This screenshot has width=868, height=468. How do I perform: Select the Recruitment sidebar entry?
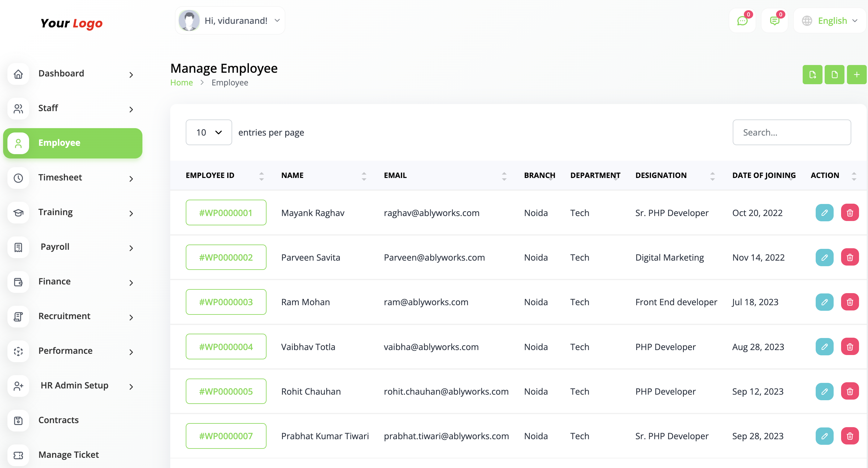click(x=64, y=316)
